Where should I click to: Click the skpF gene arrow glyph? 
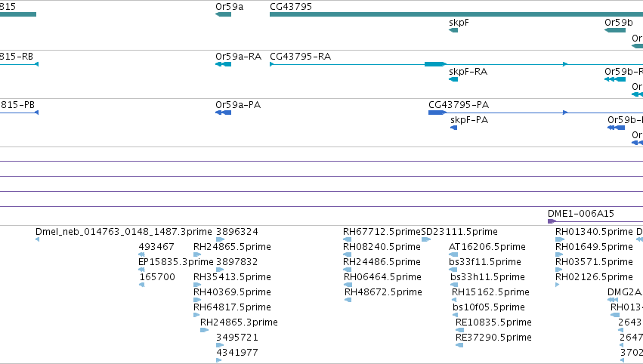pyautogui.click(x=453, y=30)
